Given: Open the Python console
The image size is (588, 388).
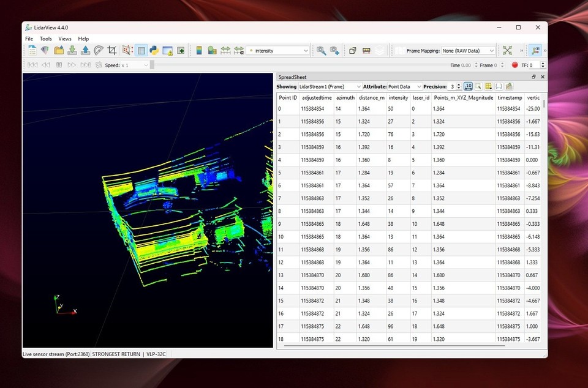Looking at the screenshot, I should point(154,50).
